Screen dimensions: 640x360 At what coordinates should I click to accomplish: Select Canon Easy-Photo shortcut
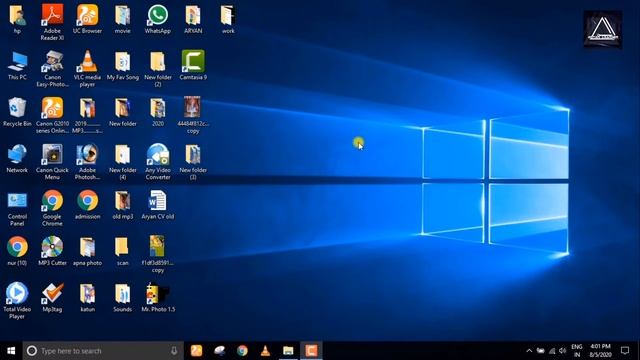coord(52,69)
